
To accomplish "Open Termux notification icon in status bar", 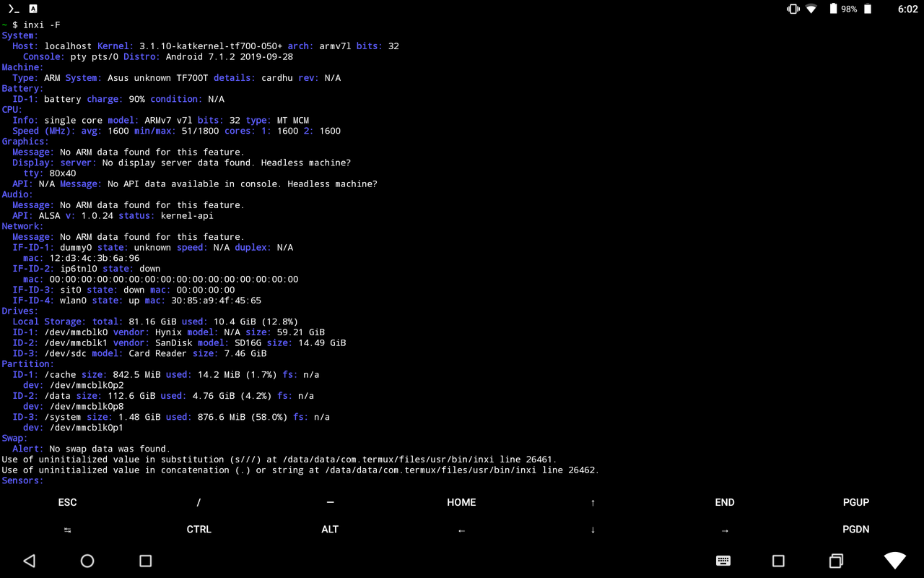I will click(x=13, y=9).
